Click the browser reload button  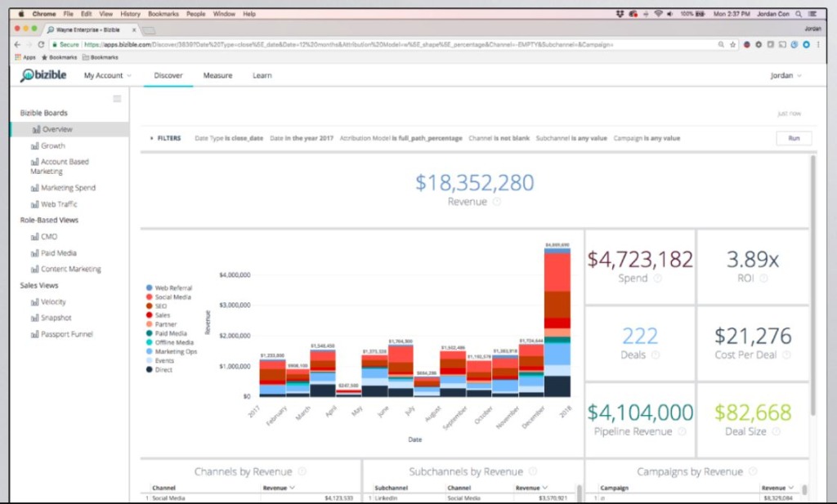tap(41, 45)
